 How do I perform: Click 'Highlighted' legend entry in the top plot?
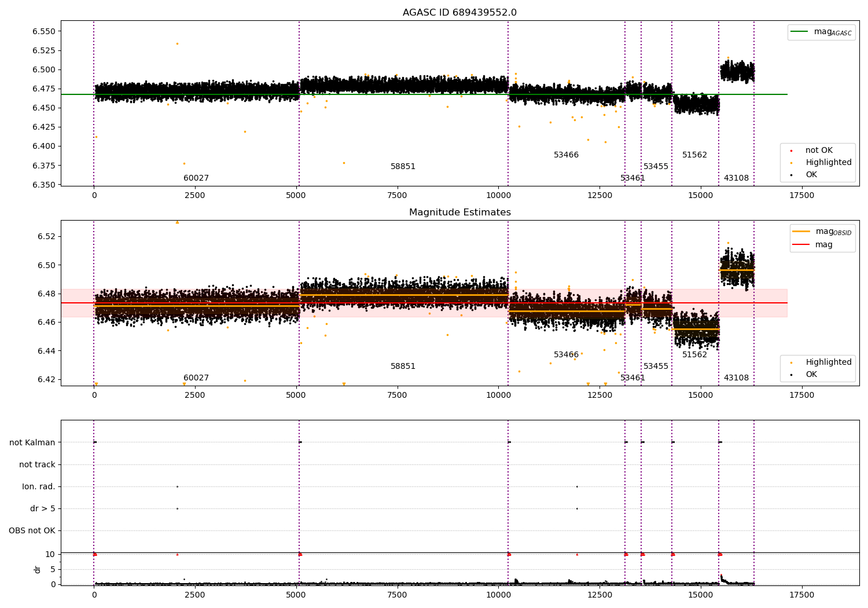tap(829, 163)
